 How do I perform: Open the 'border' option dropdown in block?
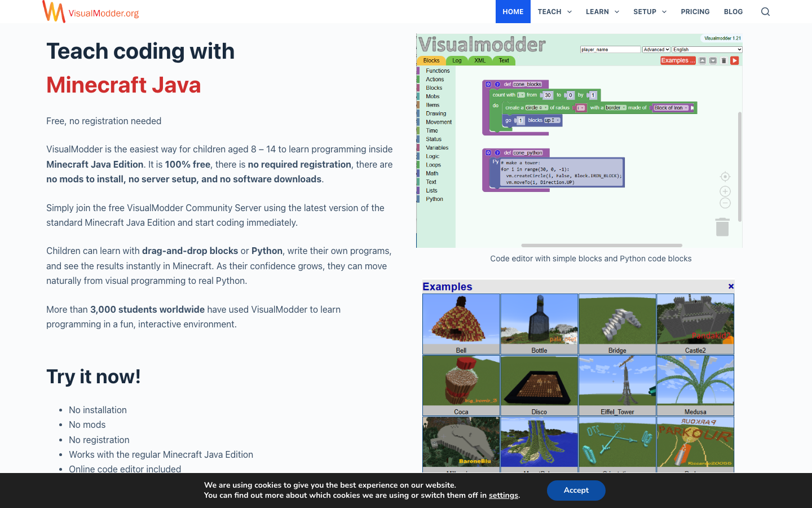616,108
